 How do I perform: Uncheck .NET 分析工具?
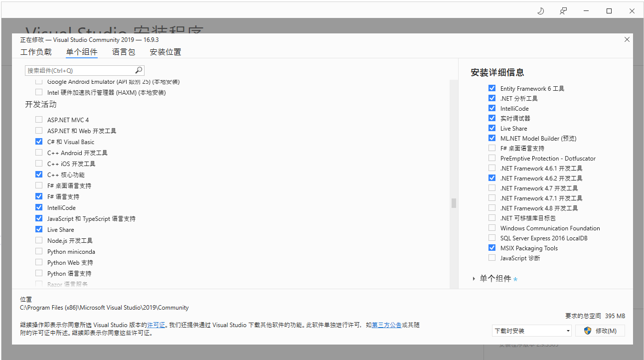[492, 98]
